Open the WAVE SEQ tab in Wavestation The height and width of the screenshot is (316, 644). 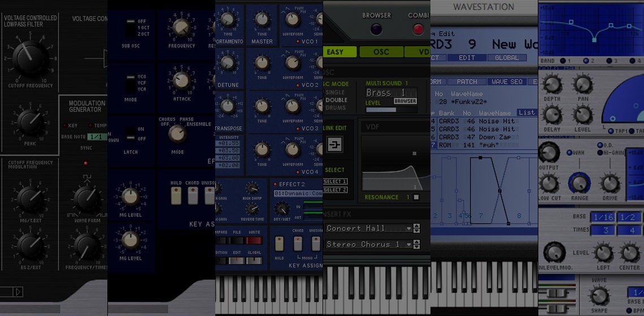(507, 82)
